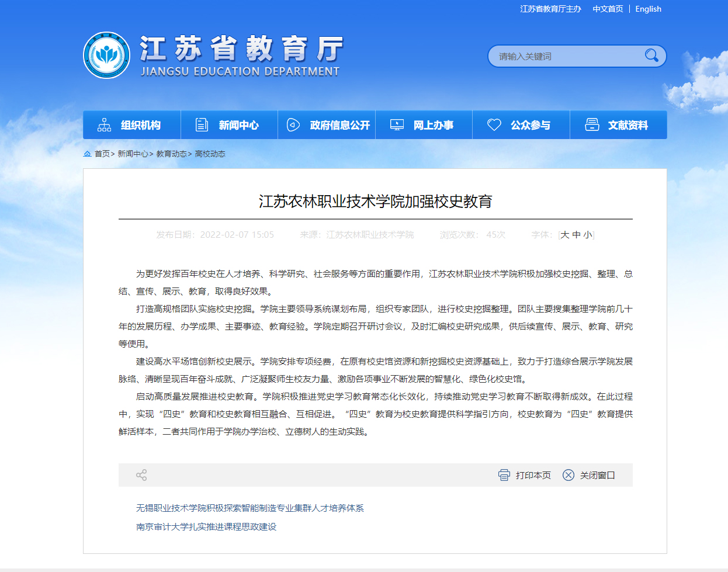Click the printer icon beside 打印本页
This screenshot has width=728, height=572.
[504, 475]
